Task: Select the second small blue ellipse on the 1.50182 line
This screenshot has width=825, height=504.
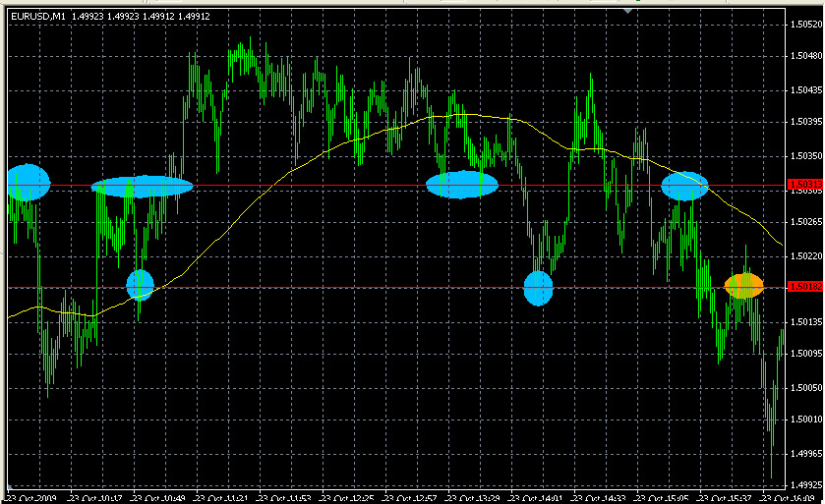Action: point(539,288)
